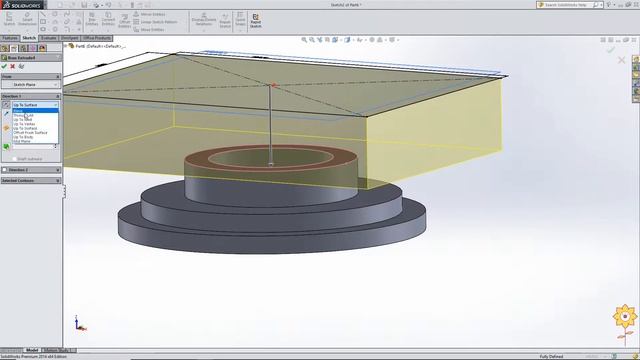Expand the Selected Contours section chevron
The image size is (640, 360).
[58, 180]
